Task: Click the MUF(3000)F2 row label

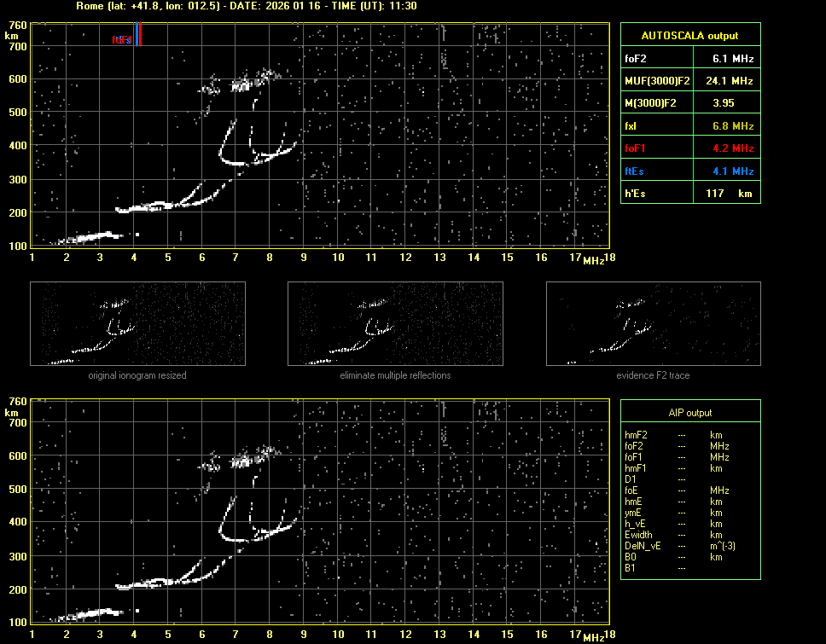Action: pos(655,81)
